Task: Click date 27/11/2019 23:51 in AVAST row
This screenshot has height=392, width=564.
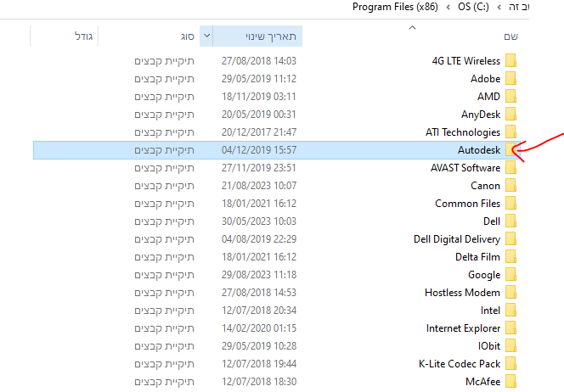Action: point(259,167)
